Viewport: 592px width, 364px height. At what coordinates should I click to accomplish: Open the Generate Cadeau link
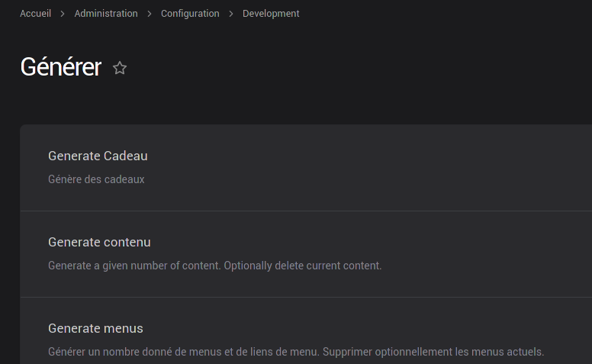(98, 156)
